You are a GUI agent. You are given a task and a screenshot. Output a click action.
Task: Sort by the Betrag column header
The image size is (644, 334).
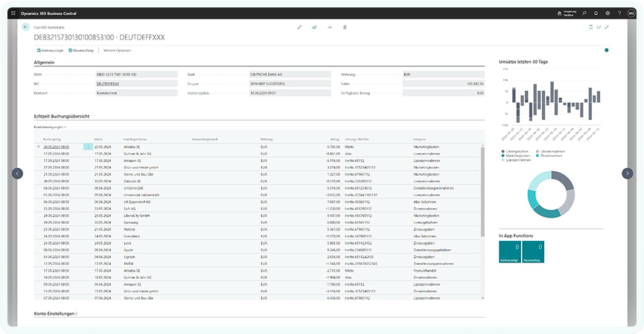tap(335, 140)
